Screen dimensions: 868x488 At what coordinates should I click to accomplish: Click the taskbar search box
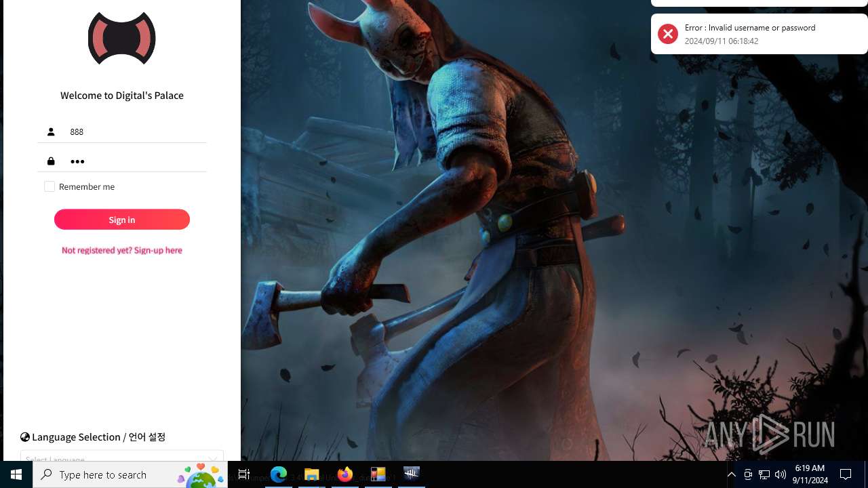click(x=130, y=474)
